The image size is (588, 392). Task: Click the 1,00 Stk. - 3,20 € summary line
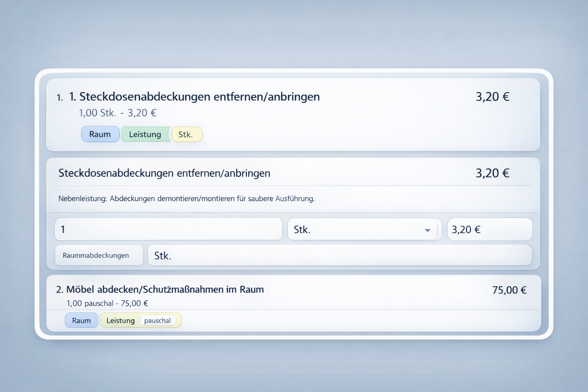(x=118, y=113)
